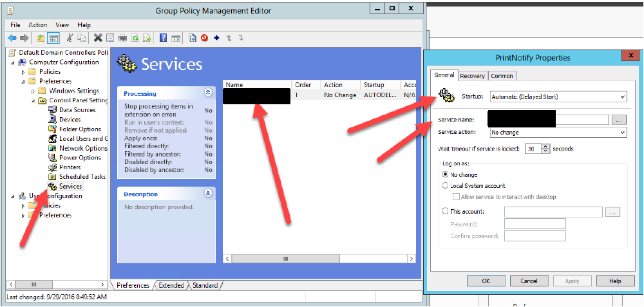The image size is (644, 307).
Task: Switch to the Standard view tab
Action: coord(205,285)
